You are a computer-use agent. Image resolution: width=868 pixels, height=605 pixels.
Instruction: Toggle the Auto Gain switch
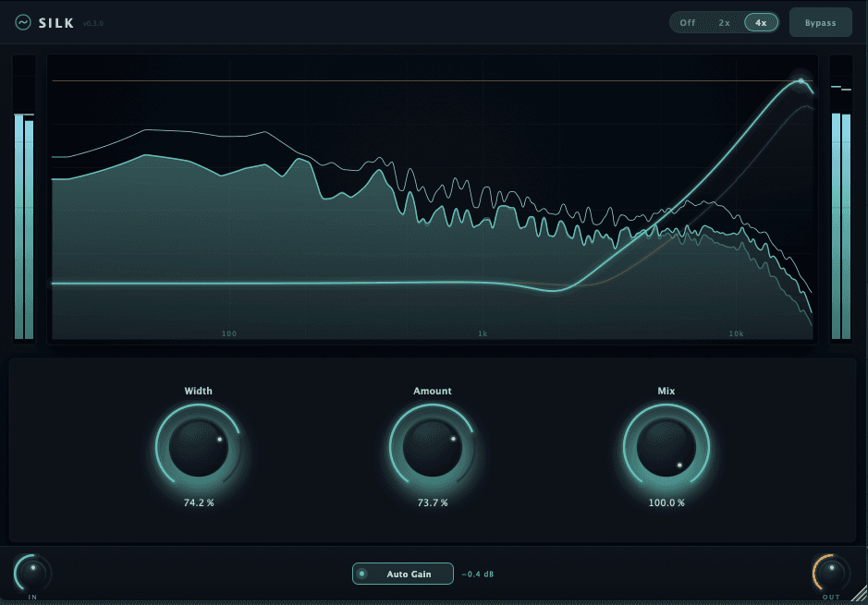click(x=402, y=574)
